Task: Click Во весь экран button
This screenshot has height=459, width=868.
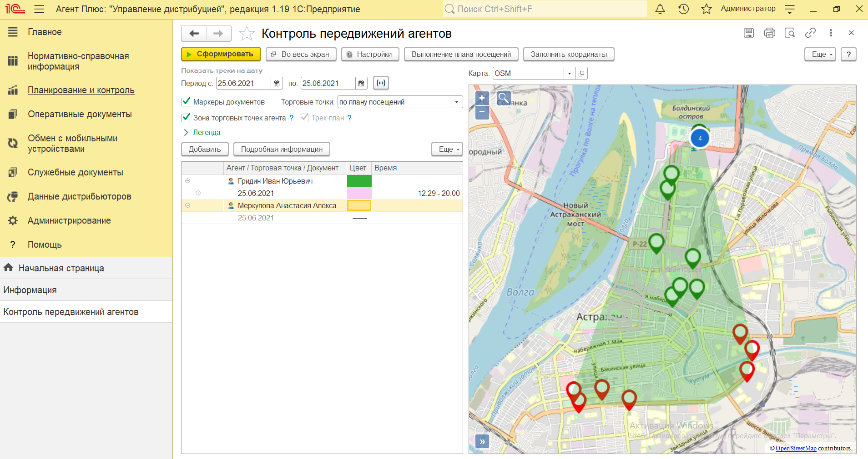Action: [301, 54]
